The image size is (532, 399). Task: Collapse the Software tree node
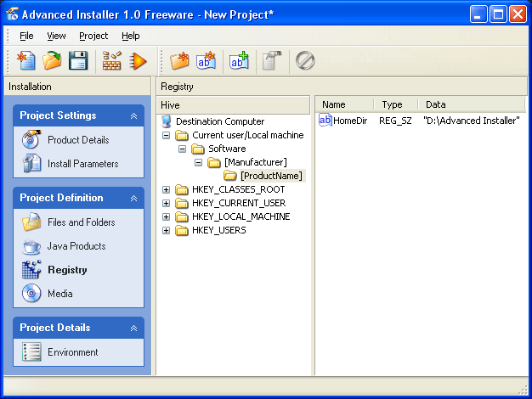coord(182,149)
